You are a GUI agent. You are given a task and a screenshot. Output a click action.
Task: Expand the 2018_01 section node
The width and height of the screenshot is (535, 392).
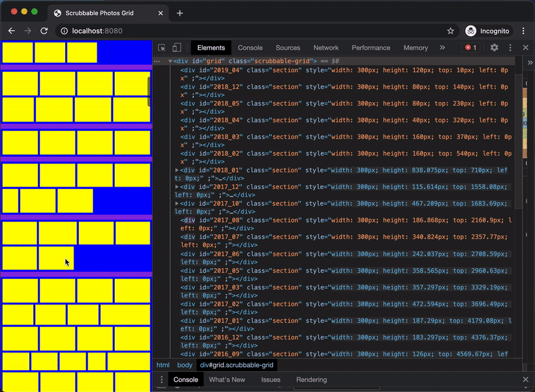click(x=177, y=170)
